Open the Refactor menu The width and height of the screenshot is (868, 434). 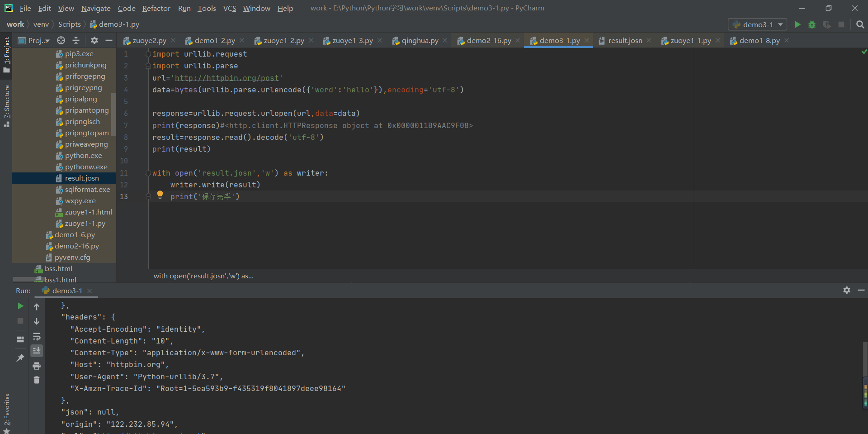[156, 8]
